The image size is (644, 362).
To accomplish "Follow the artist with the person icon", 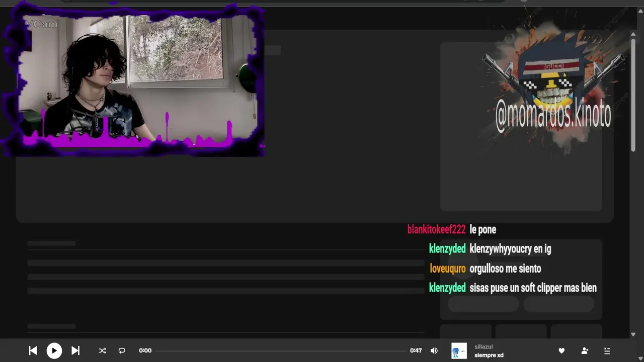I will click(585, 350).
